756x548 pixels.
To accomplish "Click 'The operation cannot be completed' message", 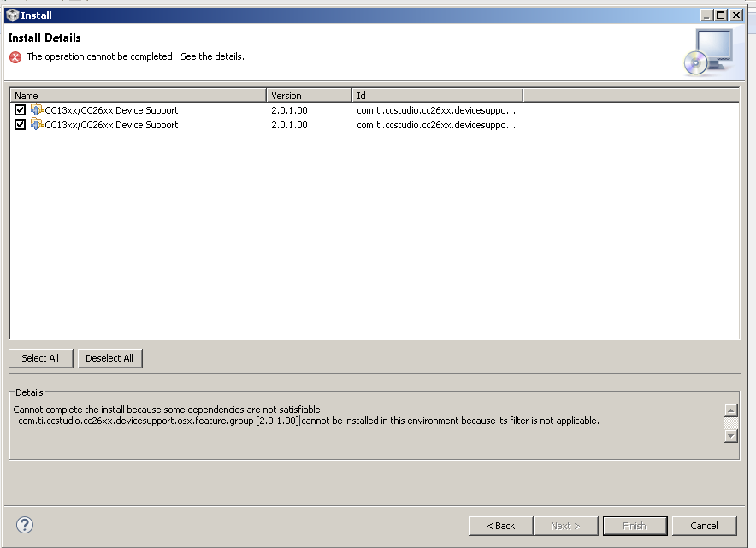I will coord(135,56).
